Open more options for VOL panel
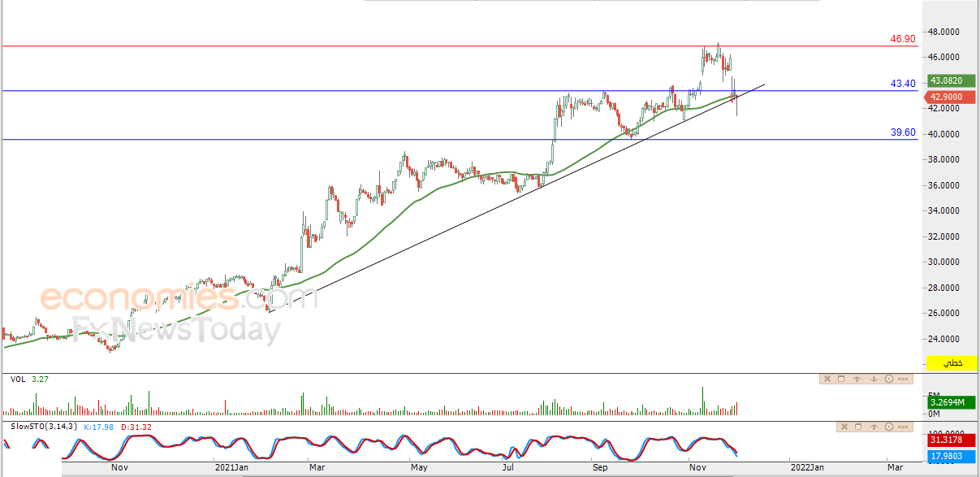 (x=903, y=379)
